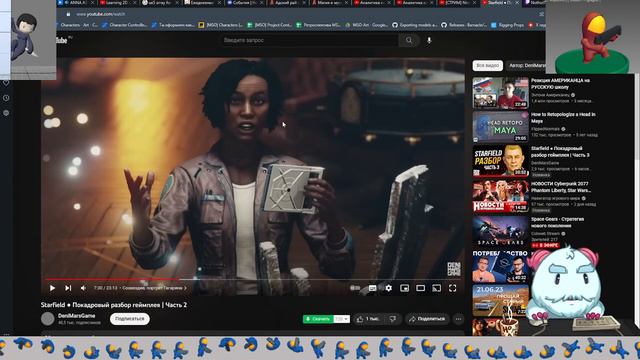Skip to the next video
Screen dimensions: 640x360
[68, 288]
